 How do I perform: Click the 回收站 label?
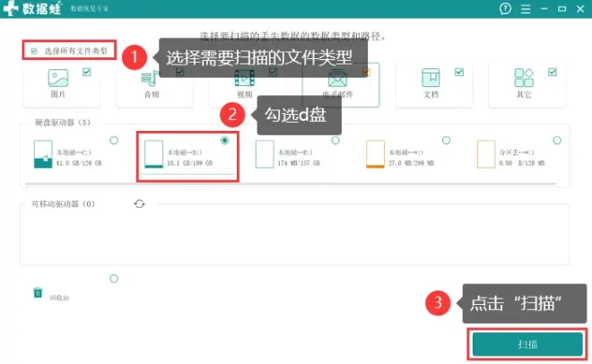(59, 298)
